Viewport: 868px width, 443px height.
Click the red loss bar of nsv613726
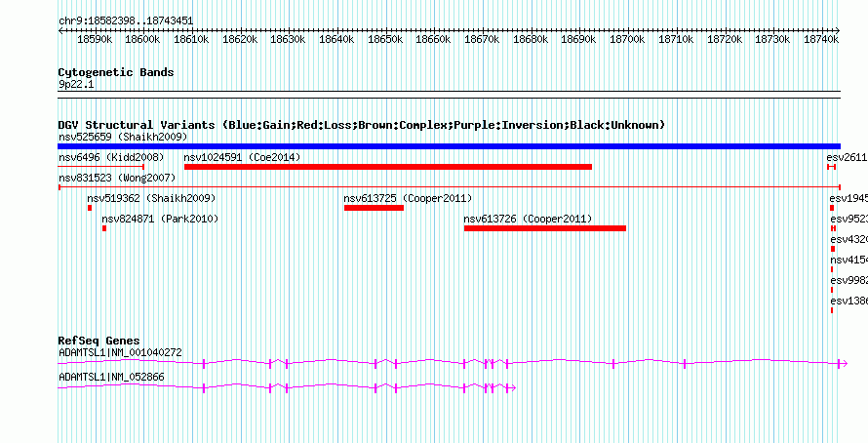[x=545, y=228]
